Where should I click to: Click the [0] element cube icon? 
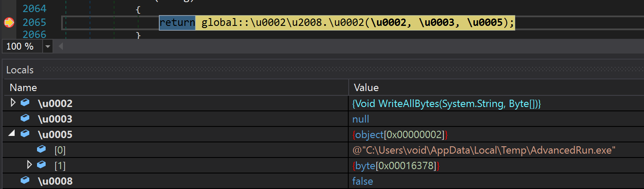(41, 149)
